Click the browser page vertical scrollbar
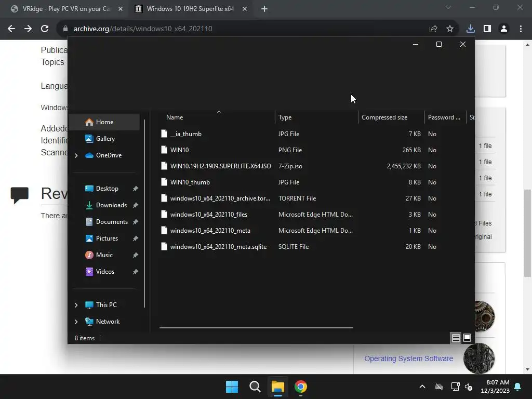Viewport: 532px width, 399px height. (x=528, y=233)
